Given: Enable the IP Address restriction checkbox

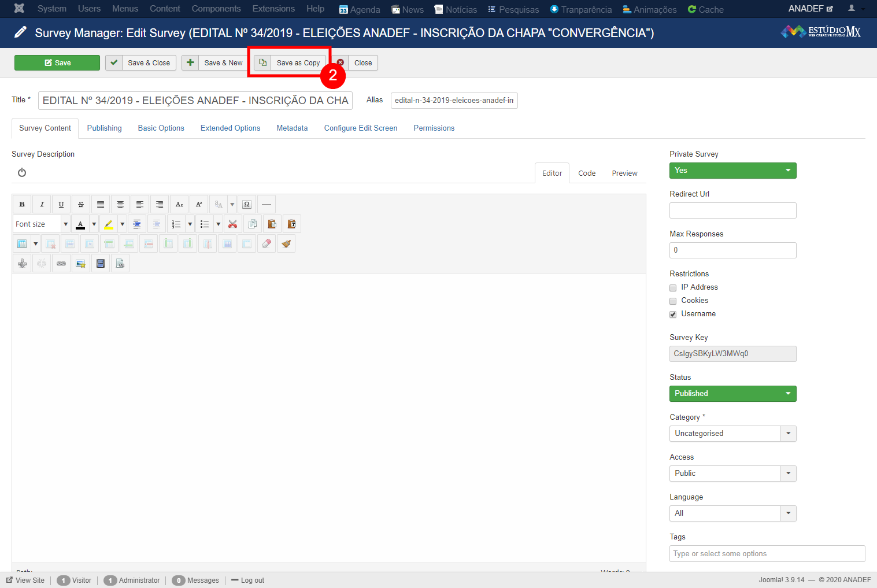Looking at the screenshot, I should (673, 288).
